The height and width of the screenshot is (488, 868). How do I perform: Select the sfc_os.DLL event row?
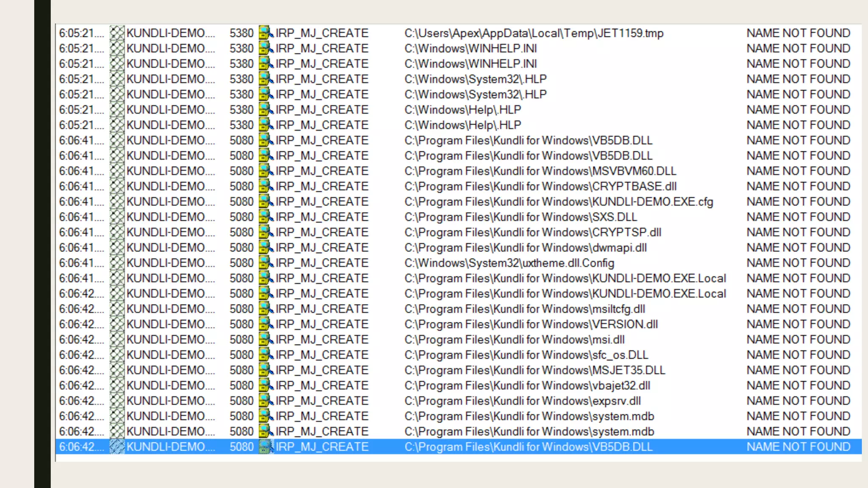click(x=526, y=355)
